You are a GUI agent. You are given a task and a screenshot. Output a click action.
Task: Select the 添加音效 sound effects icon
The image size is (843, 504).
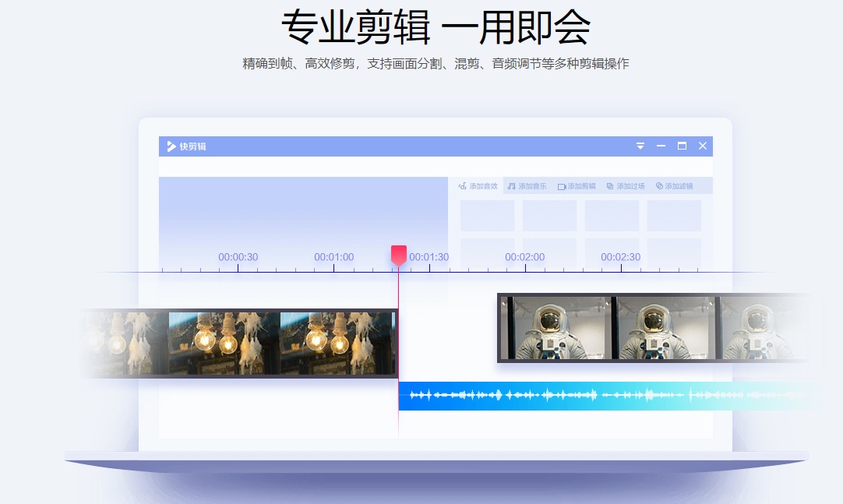461,185
